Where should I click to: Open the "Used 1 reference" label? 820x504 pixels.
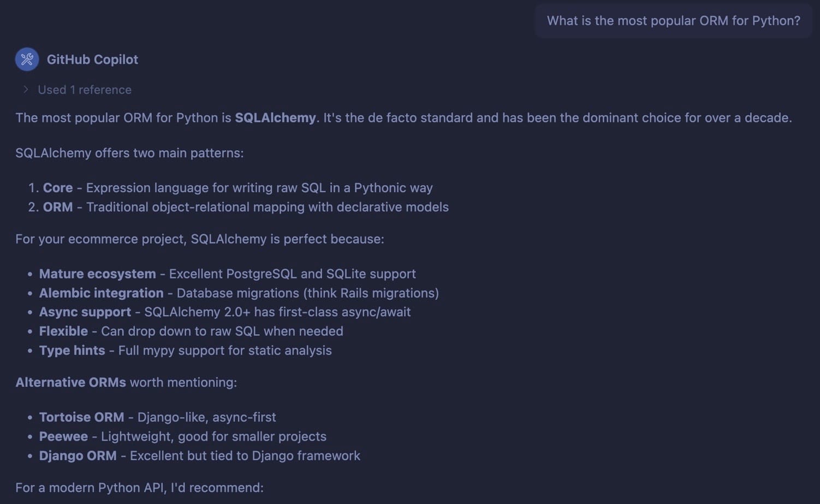point(85,90)
